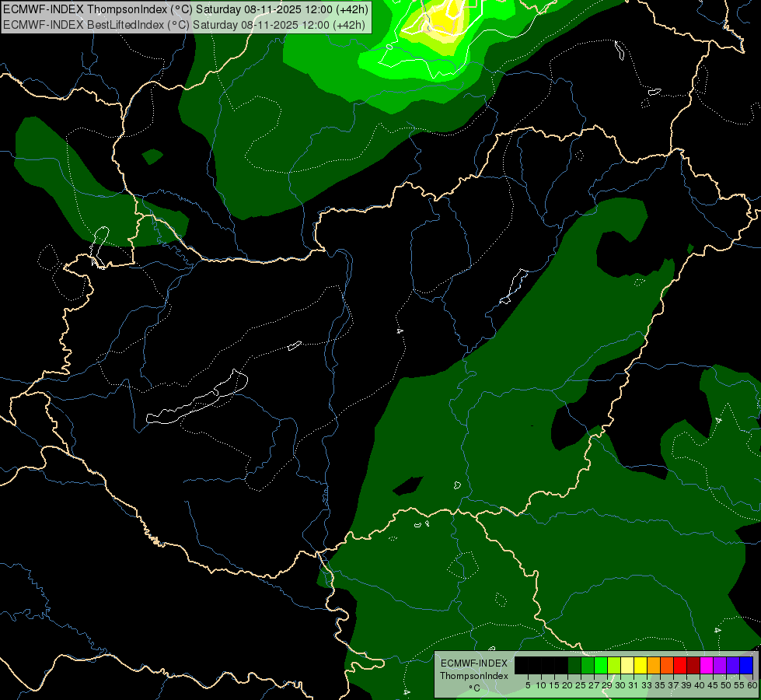Click the legend scale value 50
The height and width of the screenshot is (700, 761).
click(x=725, y=685)
